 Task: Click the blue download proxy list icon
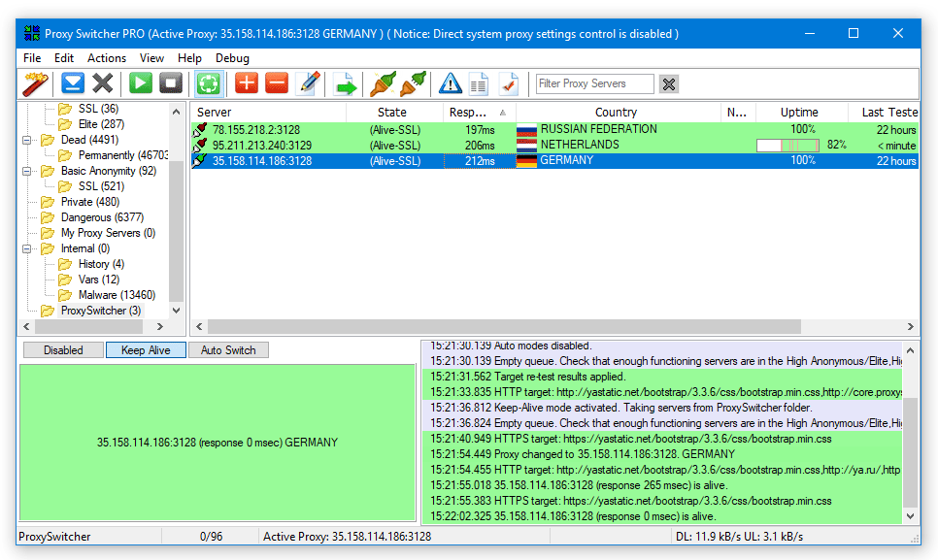pos(73,83)
